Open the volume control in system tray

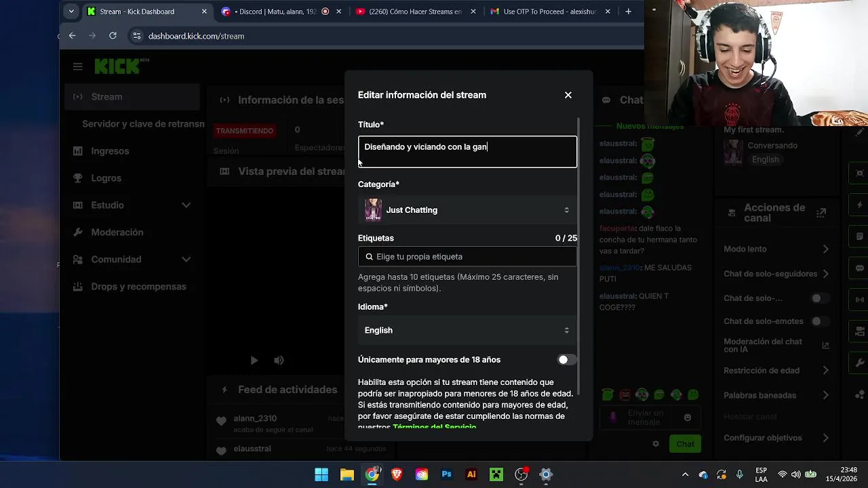click(795, 474)
